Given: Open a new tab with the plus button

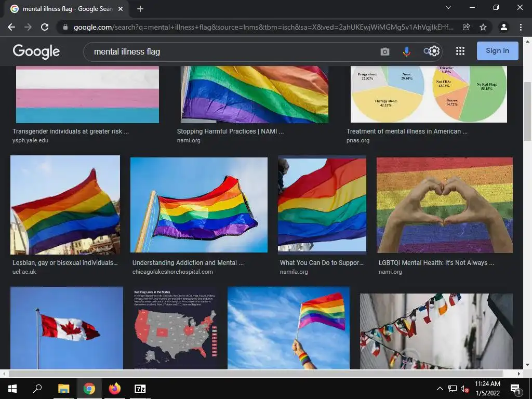Looking at the screenshot, I should (x=140, y=9).
